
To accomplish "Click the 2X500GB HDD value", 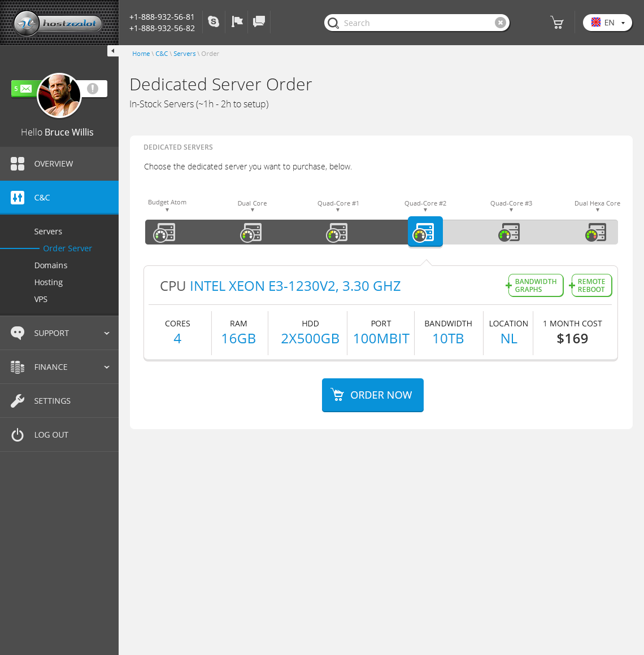I will [x=310, y=339].
